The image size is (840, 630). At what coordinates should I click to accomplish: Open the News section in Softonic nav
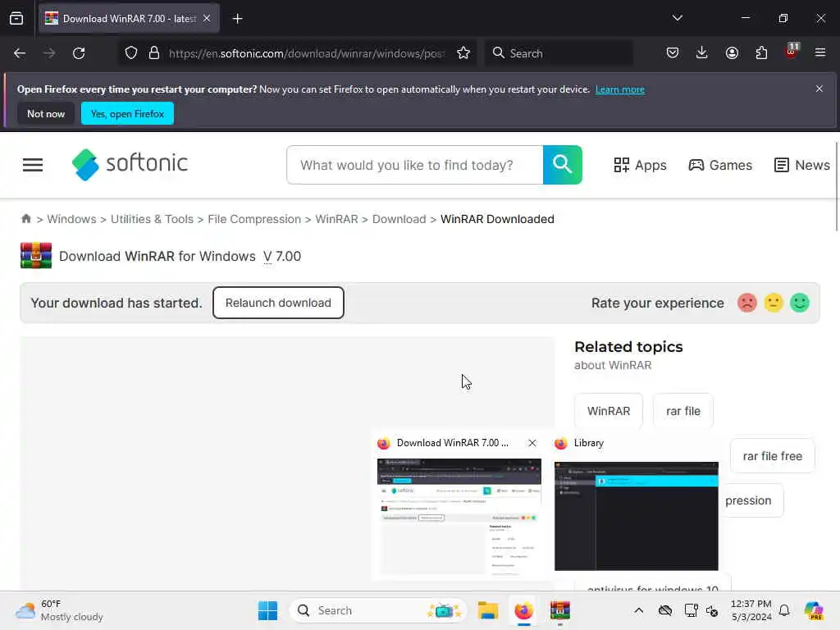pyautogui.click(x=802, y=165)
